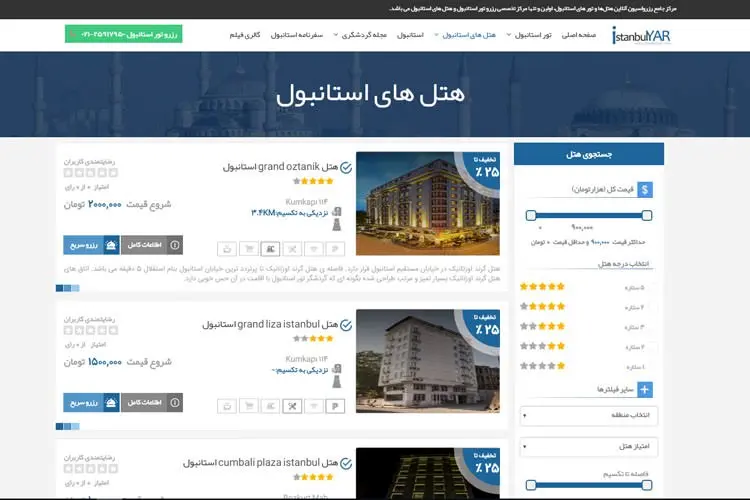Click the building icon beside grand liza's Taksim distance
Viewport: 750px width, 500px height.
337,369
